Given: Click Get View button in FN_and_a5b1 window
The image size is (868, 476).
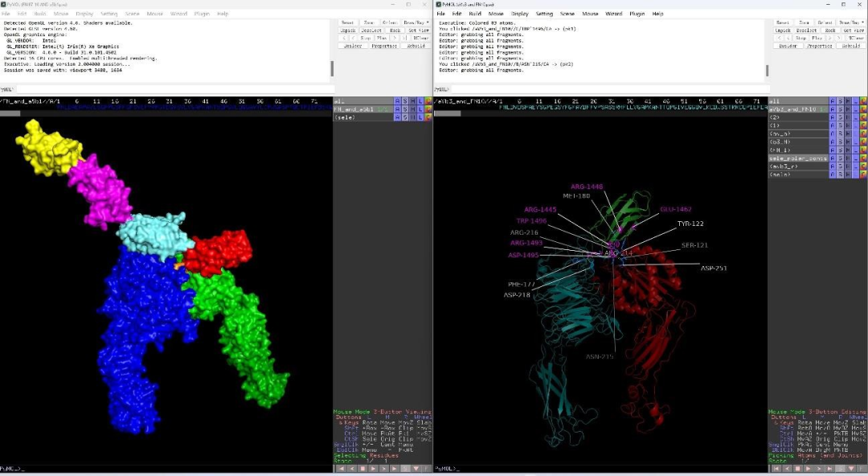Looking at the screenshot, I should [x=420, y=31].
